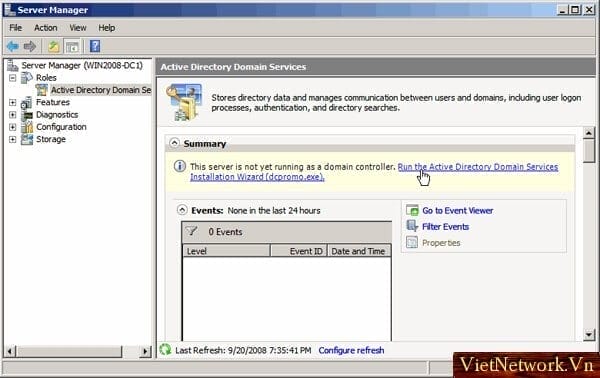The image size is (600, 378).
Task: Go forward with the gray arrow
Action: pyautogui.click(x=29, y=47)
